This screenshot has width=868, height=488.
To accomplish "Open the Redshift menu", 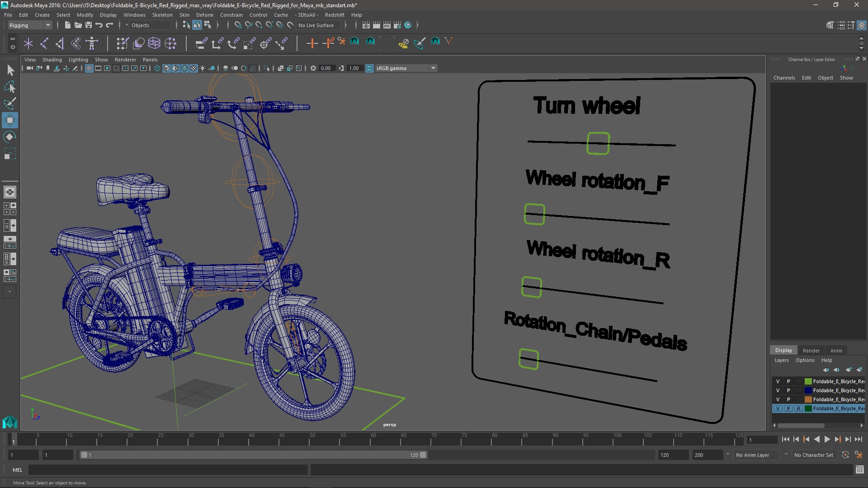I will (335, 15).
